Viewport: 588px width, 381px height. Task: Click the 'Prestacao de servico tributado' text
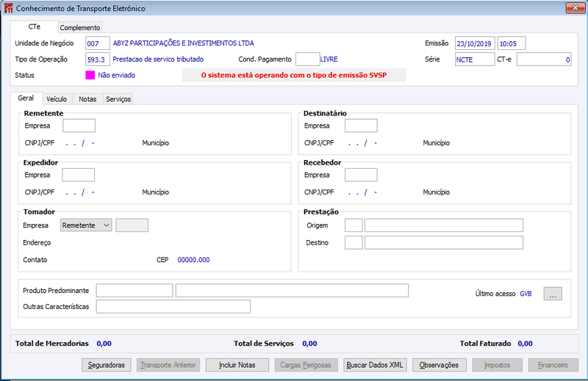click(158, 59)
